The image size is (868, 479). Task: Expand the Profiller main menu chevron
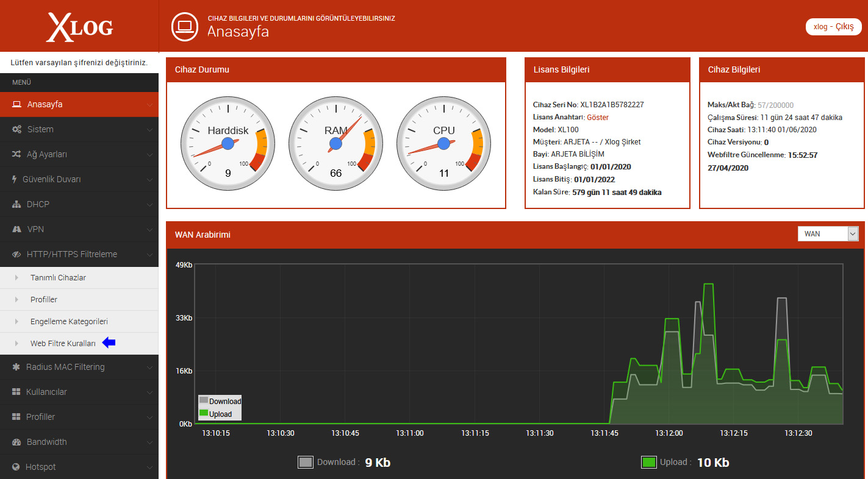149,417
